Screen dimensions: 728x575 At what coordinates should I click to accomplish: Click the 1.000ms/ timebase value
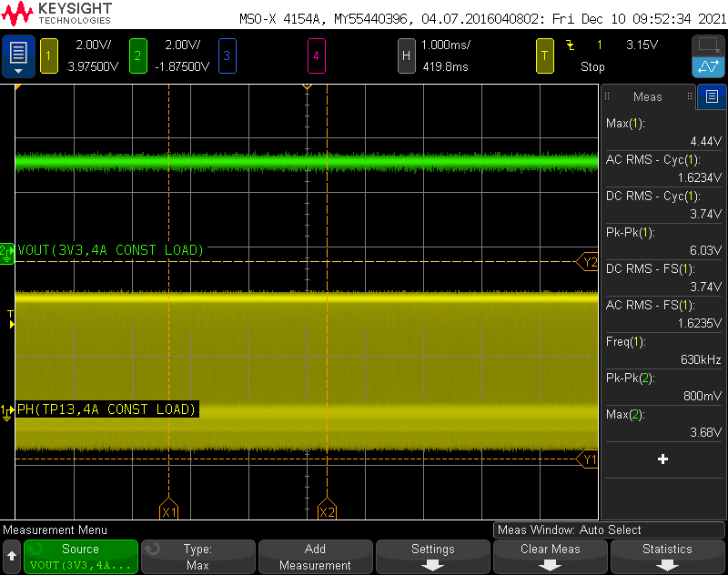click(446, 45)
